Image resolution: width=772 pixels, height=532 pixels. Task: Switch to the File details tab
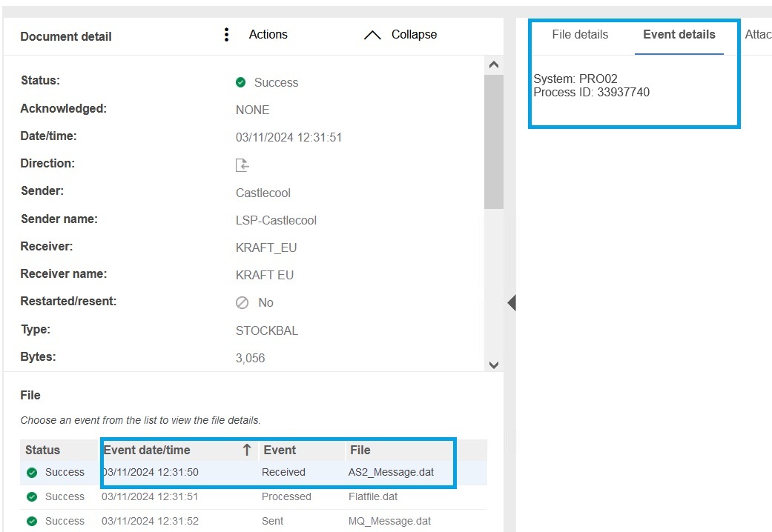pyautogui.click(x=580, y=35)
